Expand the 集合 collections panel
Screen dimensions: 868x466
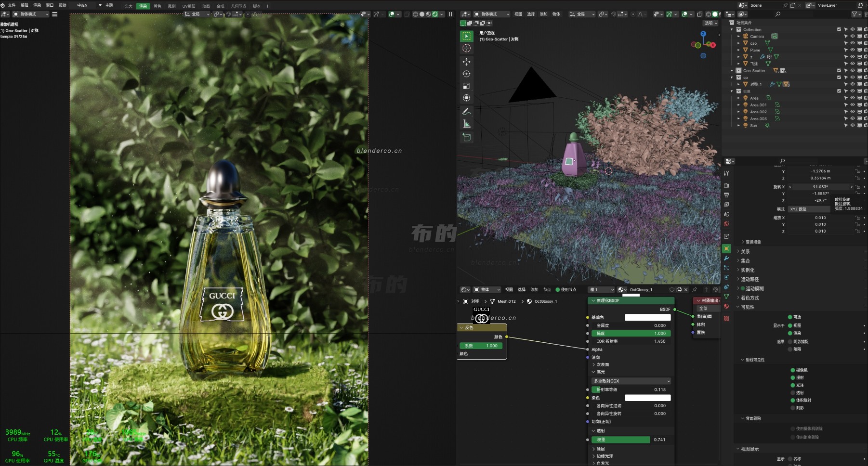pyautogui.click(x=745, y=261)
